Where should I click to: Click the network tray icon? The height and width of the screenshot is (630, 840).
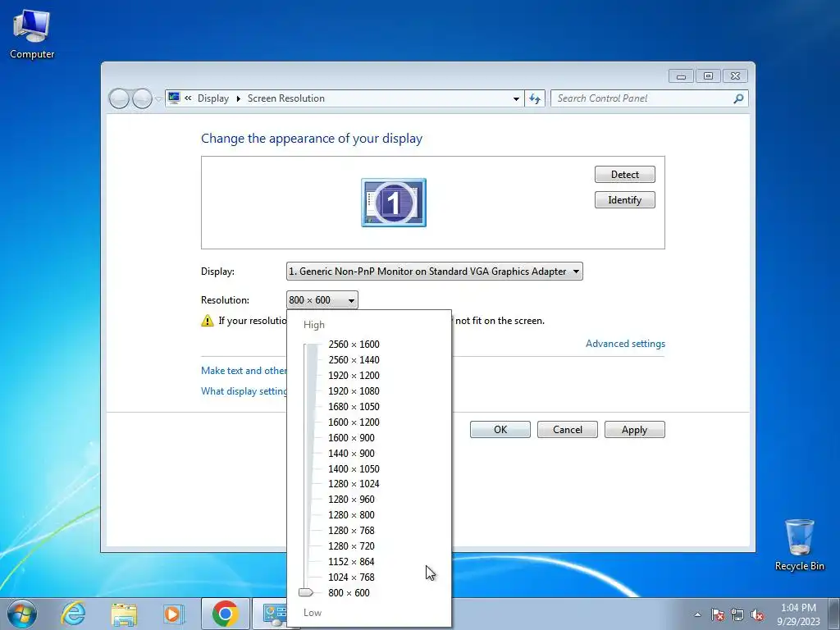[x=737, y=614]
